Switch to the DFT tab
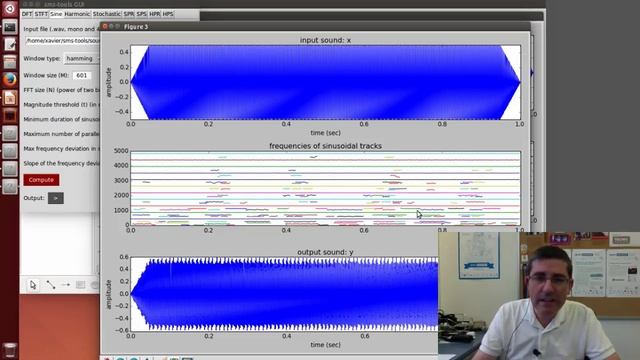 27,14
